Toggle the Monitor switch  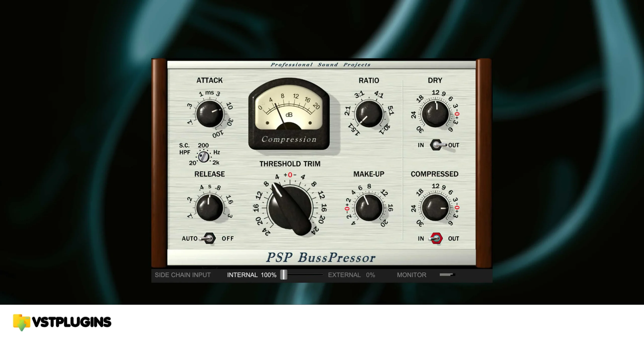(x=447, y=275)
